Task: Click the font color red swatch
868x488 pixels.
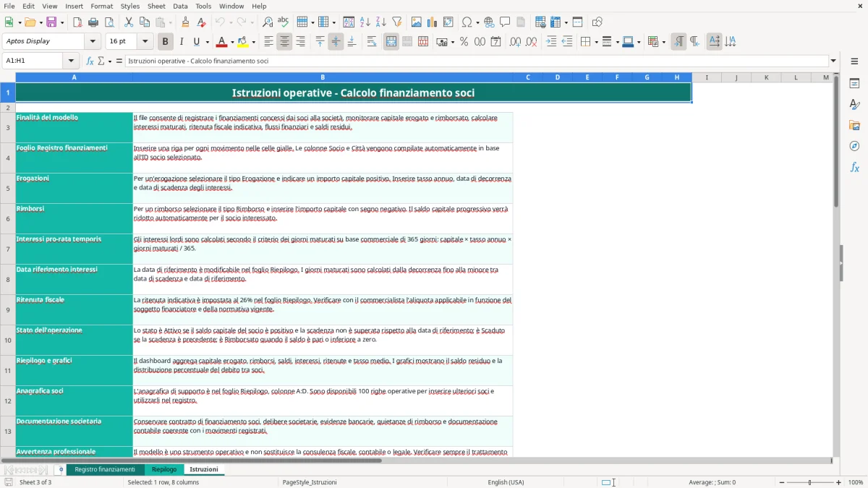Action: (221, 42)
